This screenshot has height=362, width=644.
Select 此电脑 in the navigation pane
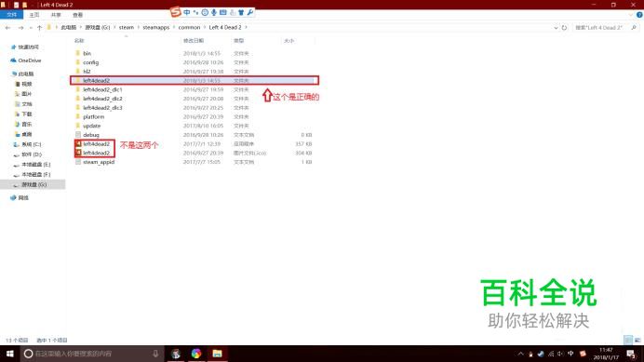pos(26,74)
